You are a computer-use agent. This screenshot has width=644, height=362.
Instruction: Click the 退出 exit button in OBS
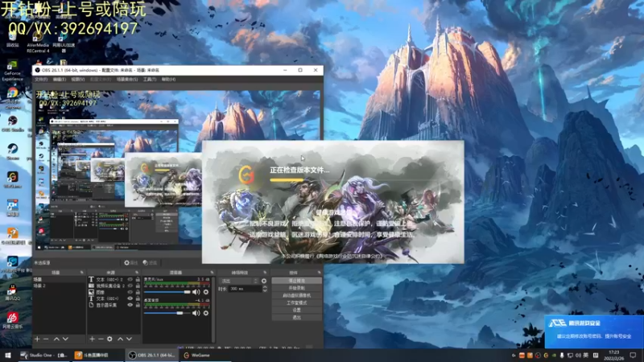(296, 318)
